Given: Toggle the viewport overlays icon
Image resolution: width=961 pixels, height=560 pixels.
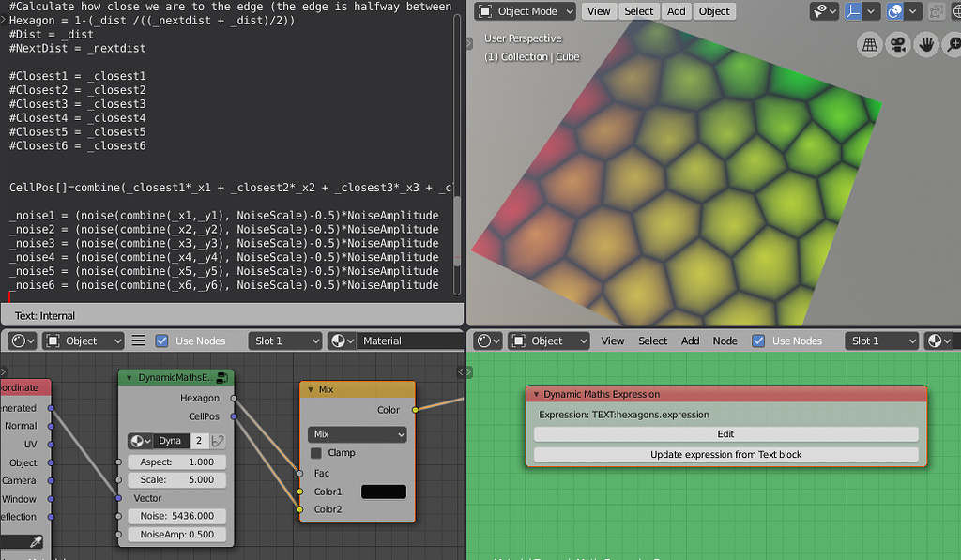Looking at the screenshot, I should [x=894, y=11].
